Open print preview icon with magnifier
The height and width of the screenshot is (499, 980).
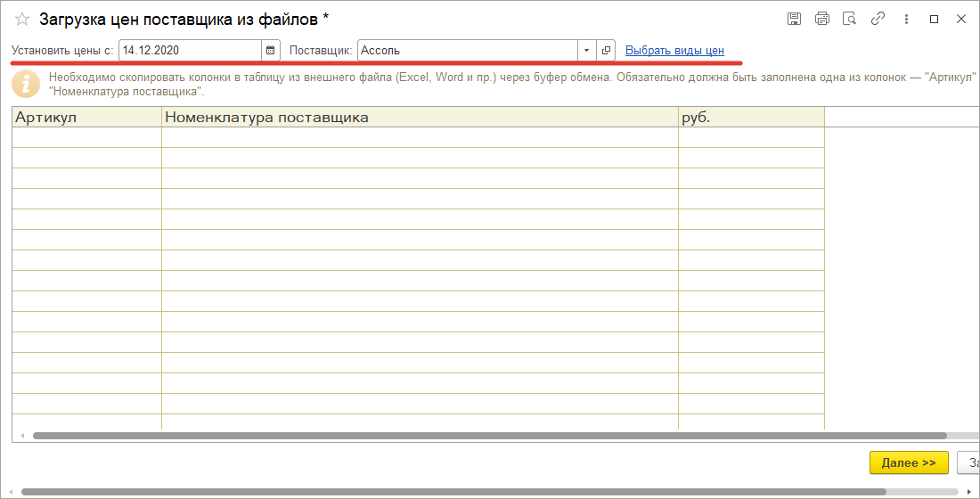(x=850, y=19)
